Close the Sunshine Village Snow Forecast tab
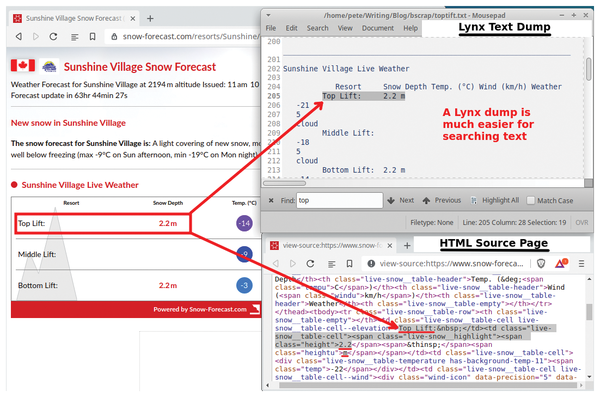 pos(132,18)
